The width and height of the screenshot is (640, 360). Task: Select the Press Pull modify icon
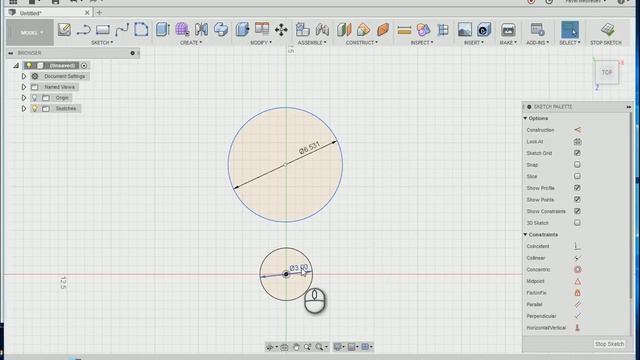pos(242,29)
